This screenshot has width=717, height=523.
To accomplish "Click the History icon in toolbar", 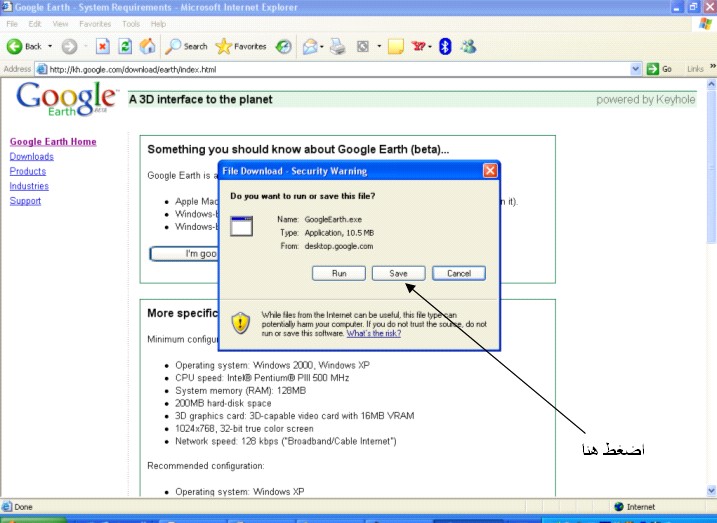I will pos(284,46).
